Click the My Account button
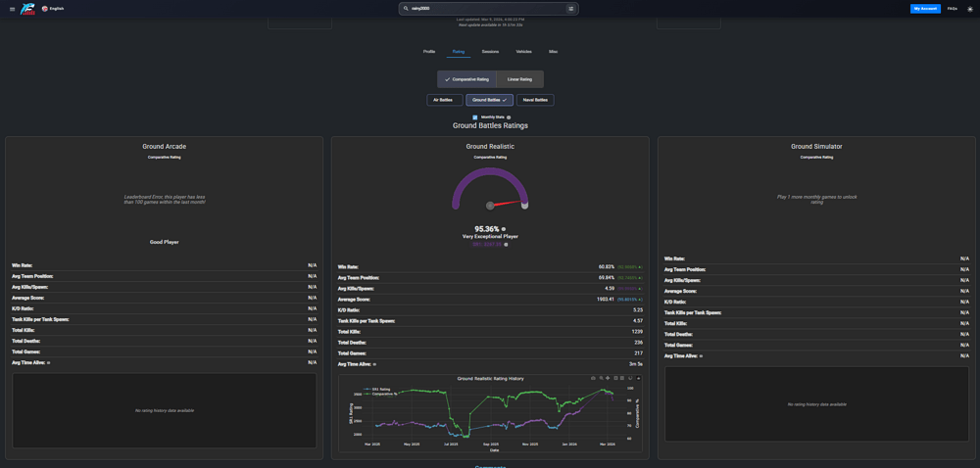Screen dimensions: 980x468 pos(924,9)
